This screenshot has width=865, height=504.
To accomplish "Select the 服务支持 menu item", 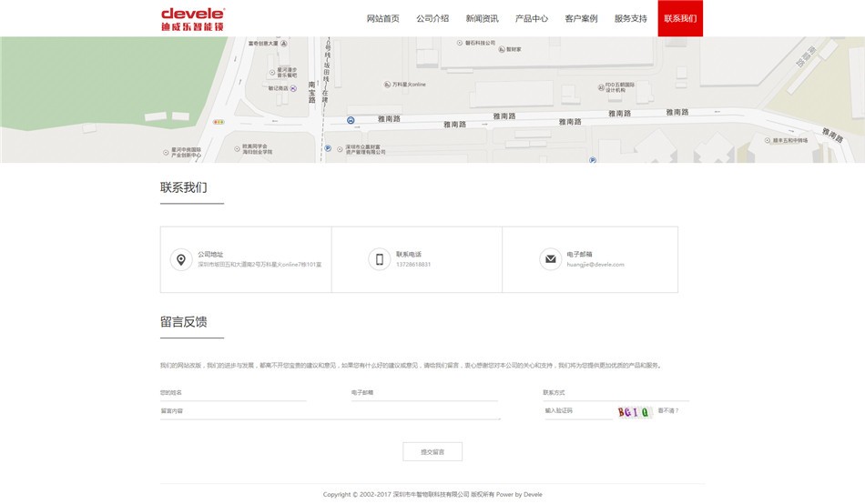I will point(630,18).
